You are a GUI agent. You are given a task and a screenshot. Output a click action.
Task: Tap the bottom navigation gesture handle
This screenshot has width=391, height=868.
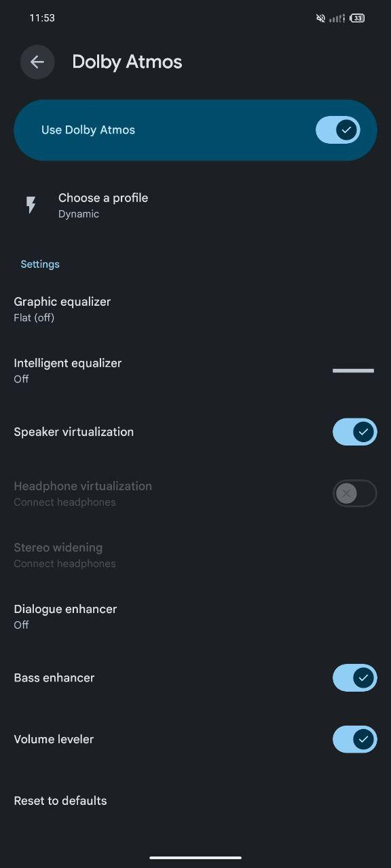(195, 858)
